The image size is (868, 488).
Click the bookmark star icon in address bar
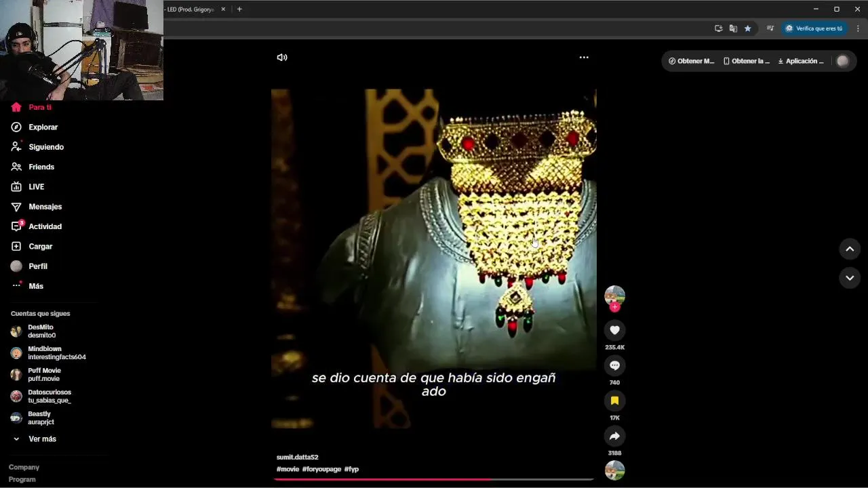(747, 28)
